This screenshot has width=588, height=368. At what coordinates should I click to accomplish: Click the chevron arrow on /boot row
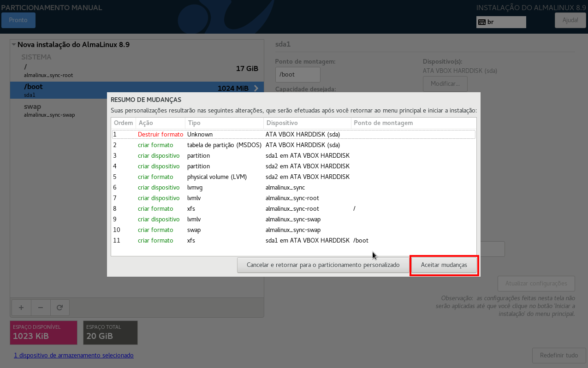[256, 89]
